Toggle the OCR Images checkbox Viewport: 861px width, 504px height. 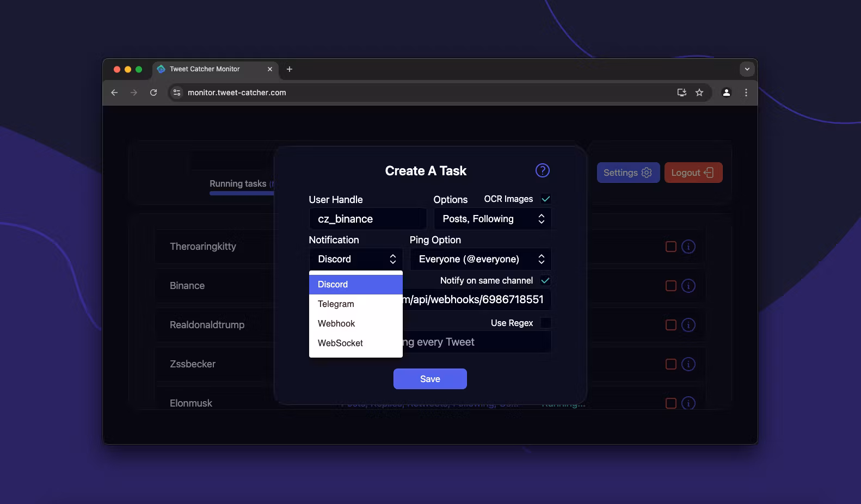(x=545, y=199)
